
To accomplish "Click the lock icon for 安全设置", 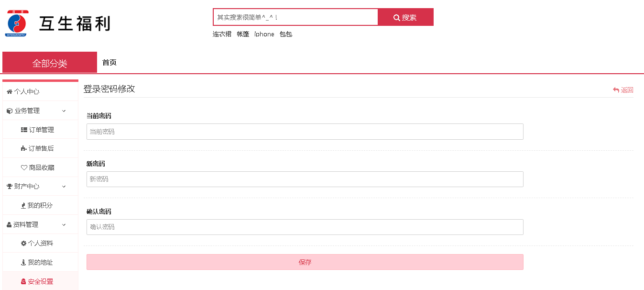I will pos(23,281).
